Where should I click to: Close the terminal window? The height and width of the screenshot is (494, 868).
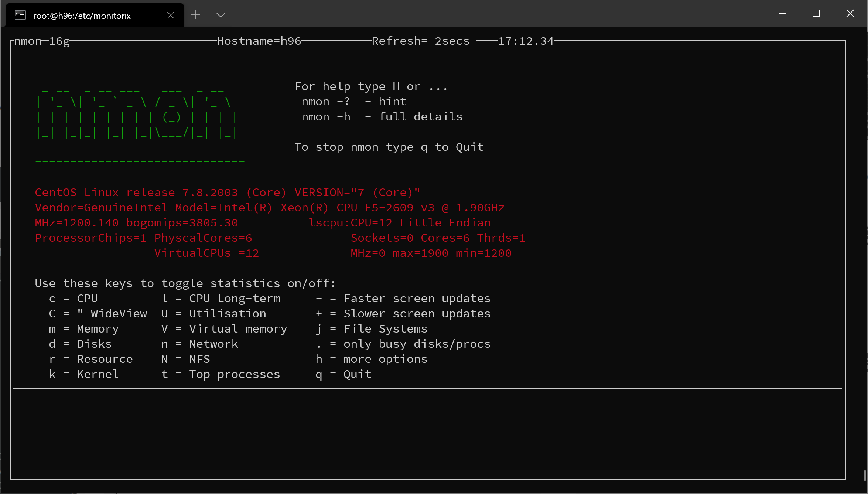coord(850,14)
